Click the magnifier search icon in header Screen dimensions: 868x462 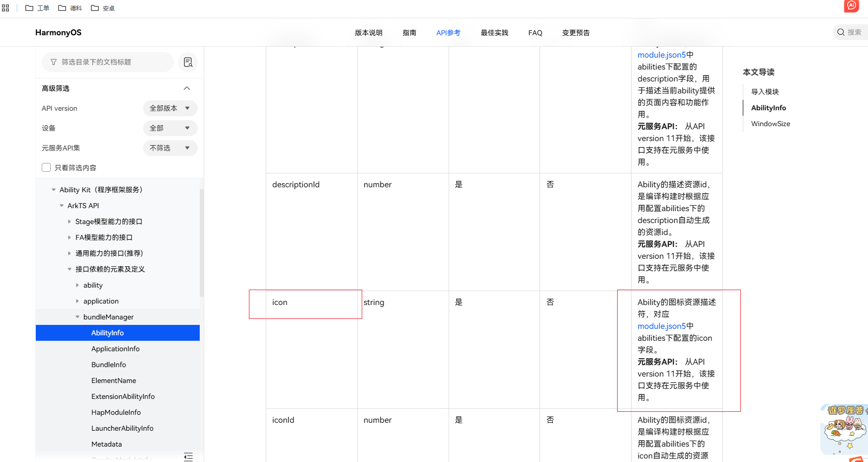pos(841,32)
